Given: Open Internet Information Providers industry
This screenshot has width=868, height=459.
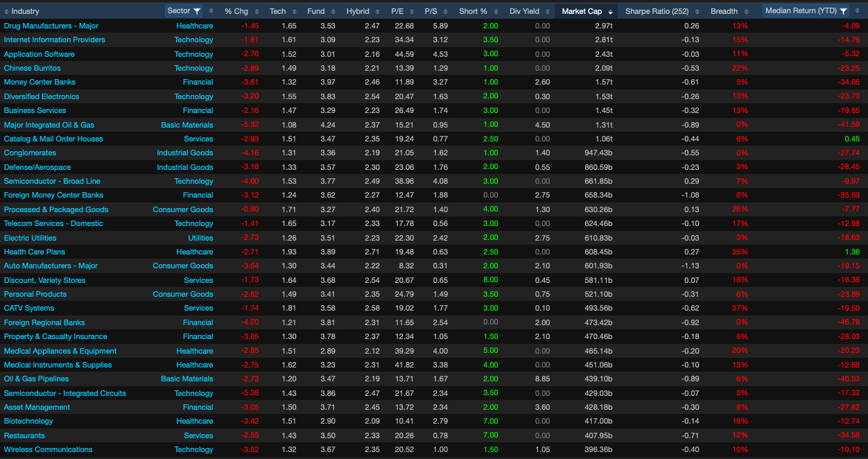Looking at the screenshot, I should click(55, 40).
